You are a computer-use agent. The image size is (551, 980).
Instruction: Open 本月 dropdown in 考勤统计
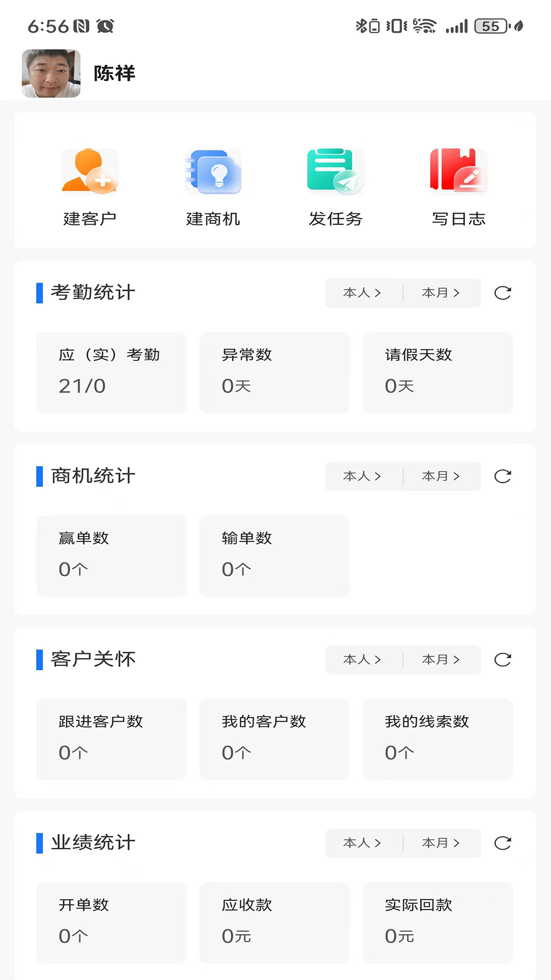pos(441,293)
